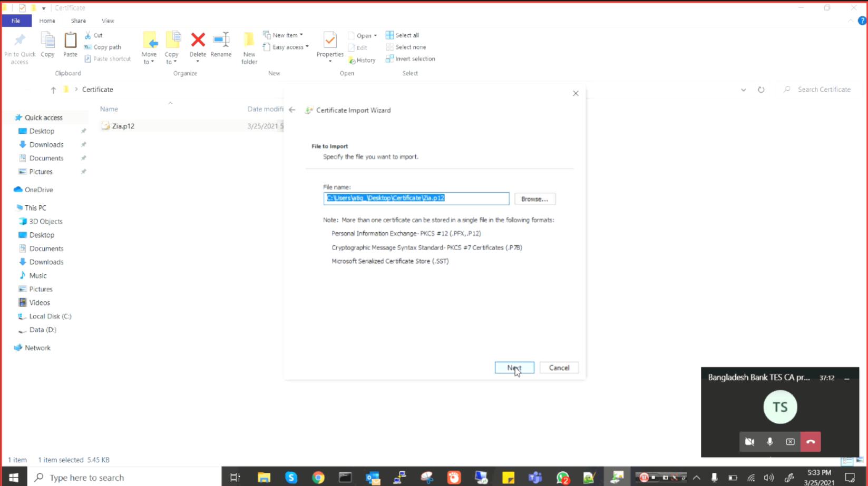
Task: Click the wizard back arrow
Action: pyautogui.click(x=292, y=110)
